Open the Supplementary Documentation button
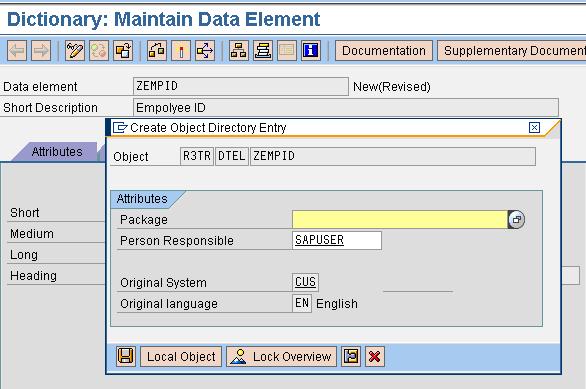The image size is (586, 389). tap(512, 50)
